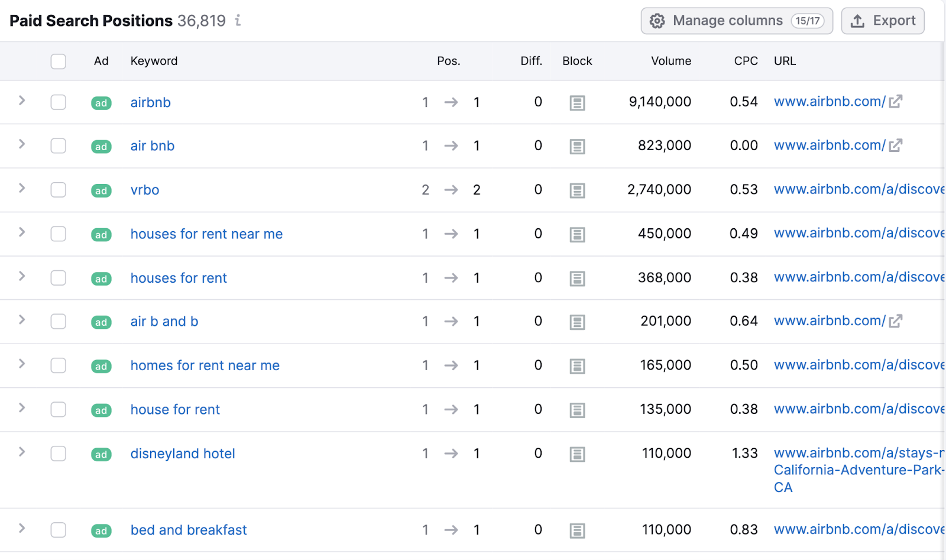Click the Block icon for houses for rent near me
The width and height of the screenshot is (946, 560).
point(578,235)
